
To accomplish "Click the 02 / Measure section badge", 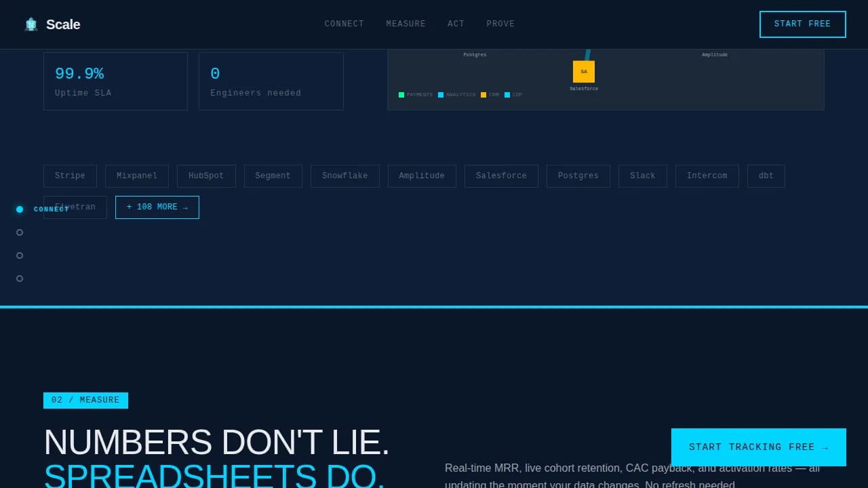I will (x=85, y=401).
